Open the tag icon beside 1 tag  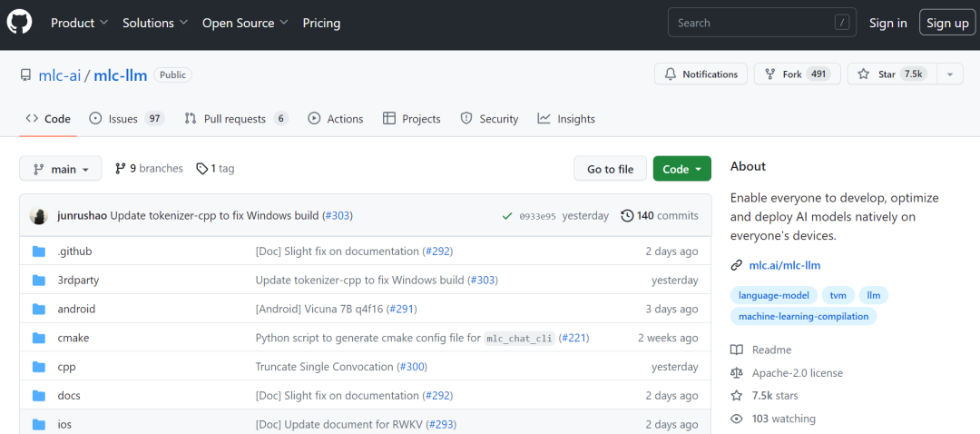pyautogui.click(x=201, y=169)
